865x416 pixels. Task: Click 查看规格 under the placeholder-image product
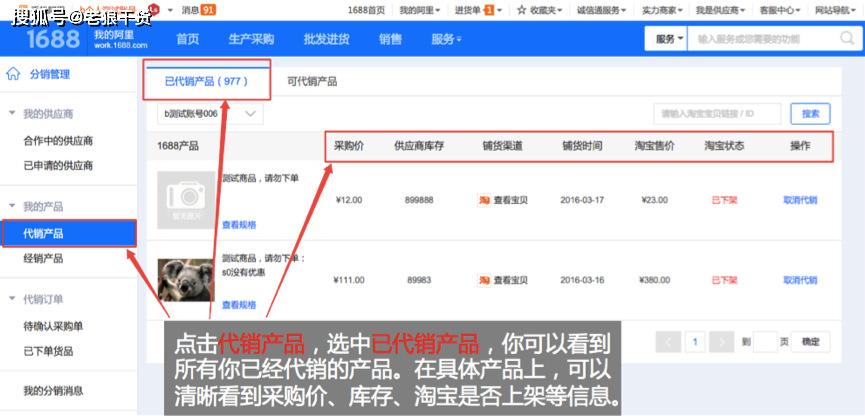click(x=239, y=225)
